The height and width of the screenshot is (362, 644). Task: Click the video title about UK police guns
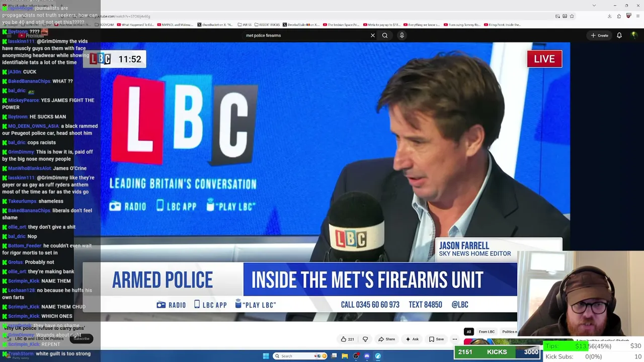[x=44, y=328]
